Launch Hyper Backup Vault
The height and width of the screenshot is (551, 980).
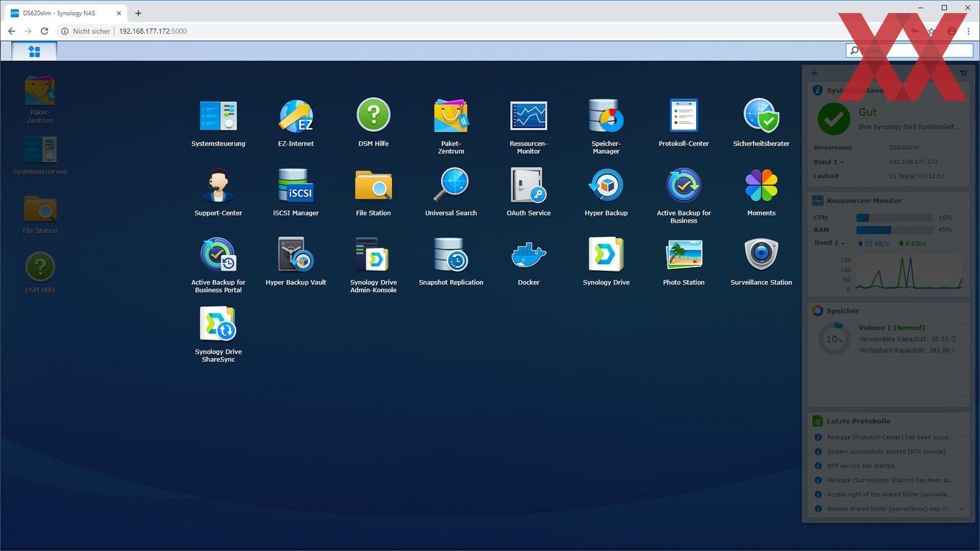coord(296,255)
